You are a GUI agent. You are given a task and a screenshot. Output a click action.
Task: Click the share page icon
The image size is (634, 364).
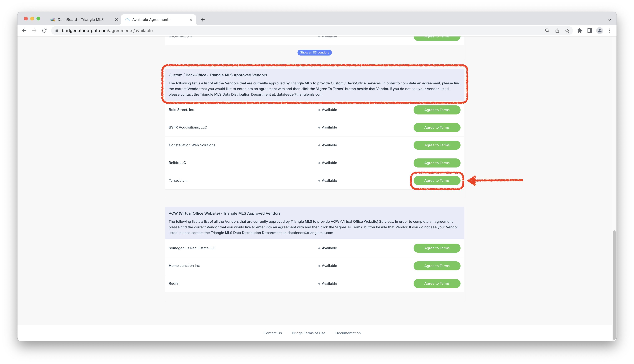click(x=557, y=31)
